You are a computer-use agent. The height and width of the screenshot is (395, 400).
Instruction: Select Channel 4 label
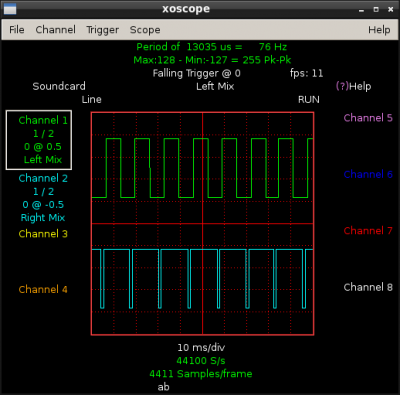pyautogui.click(x=43, y=289)
